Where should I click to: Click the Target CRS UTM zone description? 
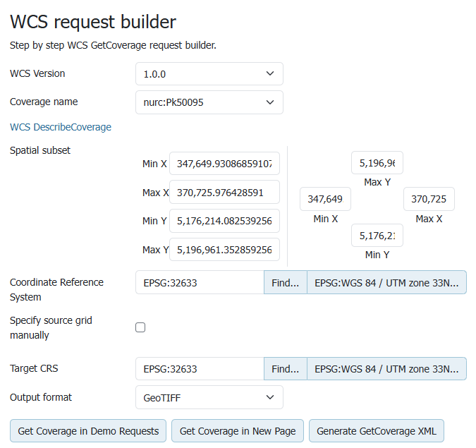click(386, 368)
